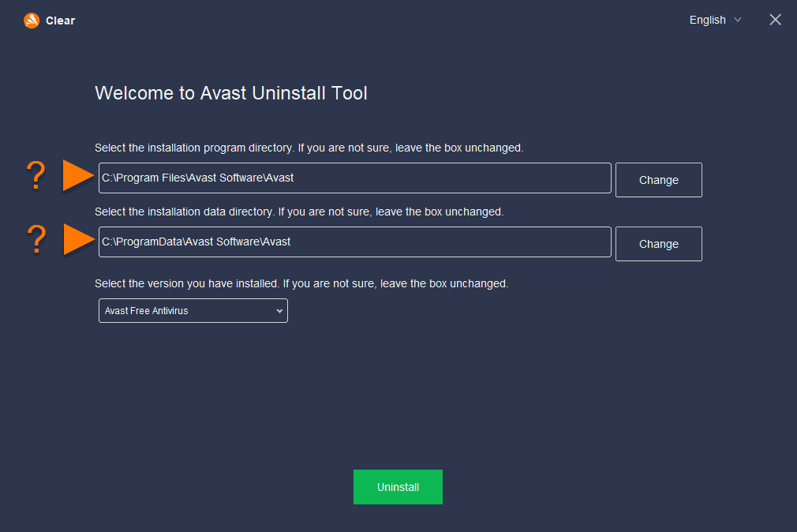Screen dimensions: 797x532
Task: Open the Avast Free Antivirus version dropdown
Action: pyautogui.click(x=193, y=311)
